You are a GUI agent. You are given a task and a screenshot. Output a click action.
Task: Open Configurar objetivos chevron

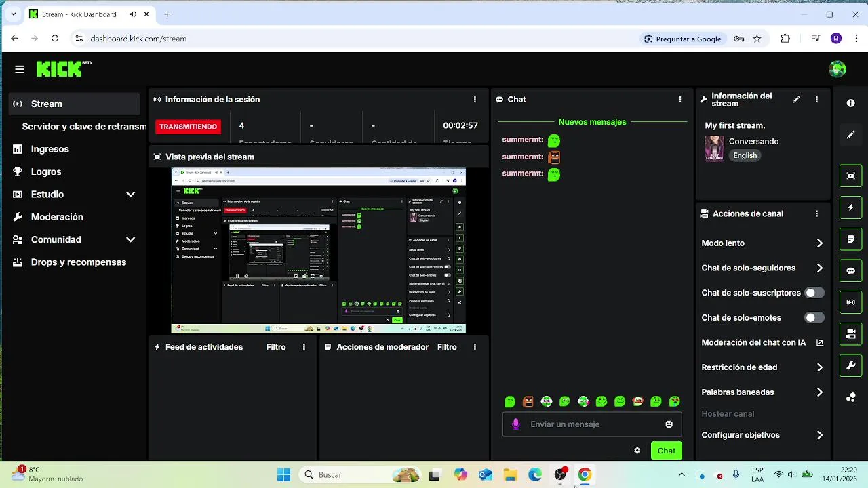point(819,435)
